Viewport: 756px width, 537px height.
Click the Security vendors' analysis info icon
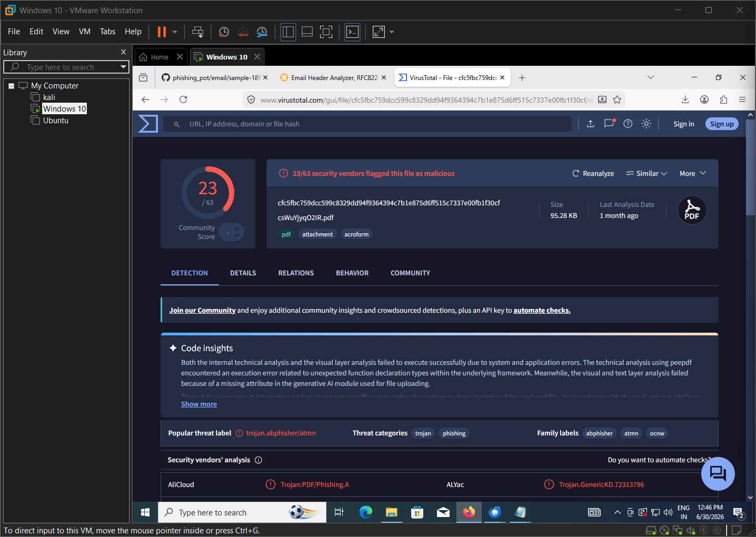point(258,460)
